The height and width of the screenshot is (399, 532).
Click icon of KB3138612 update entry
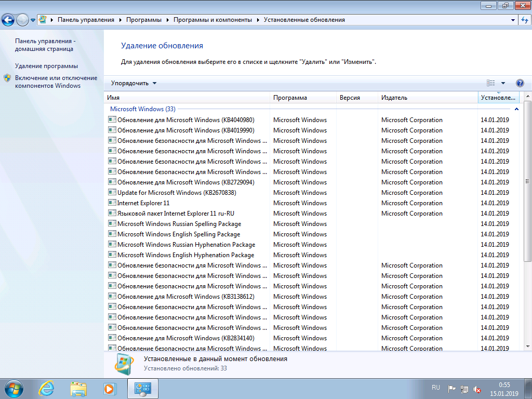[x=112, y=296]
